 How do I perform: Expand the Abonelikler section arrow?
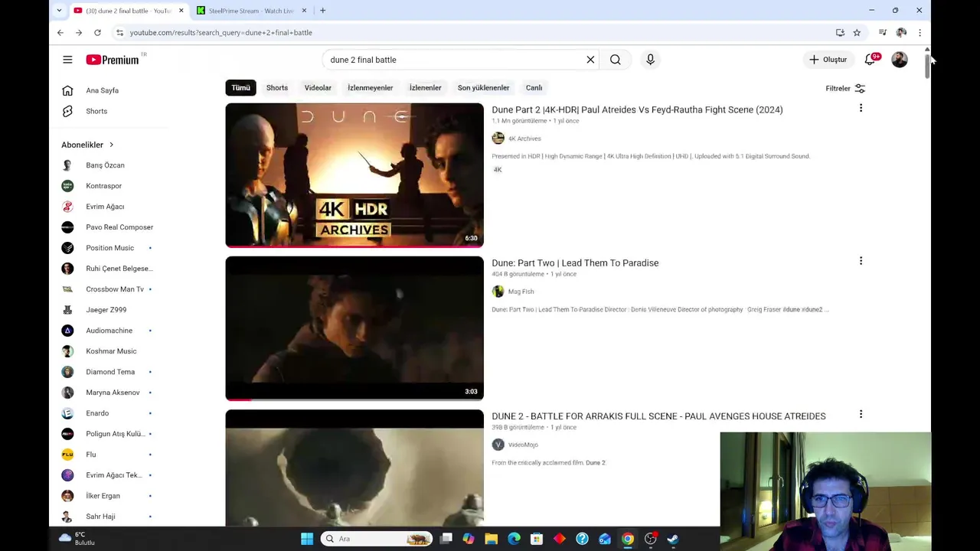coord(111,145)
